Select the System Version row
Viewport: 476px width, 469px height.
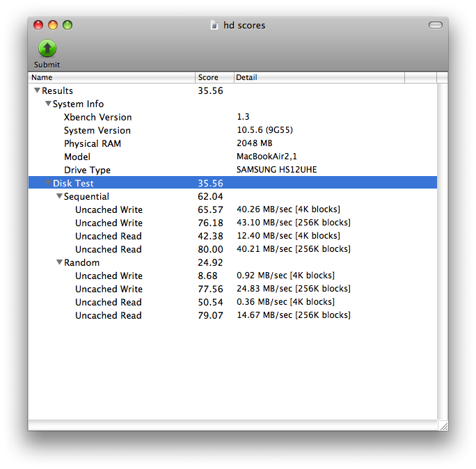(233, 130)
